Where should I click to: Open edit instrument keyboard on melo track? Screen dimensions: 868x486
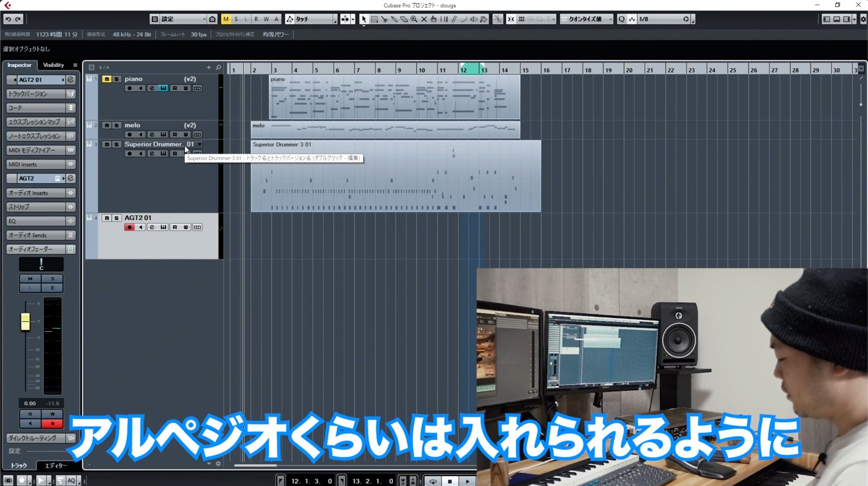pyautogui.click(x=163, y=135)
